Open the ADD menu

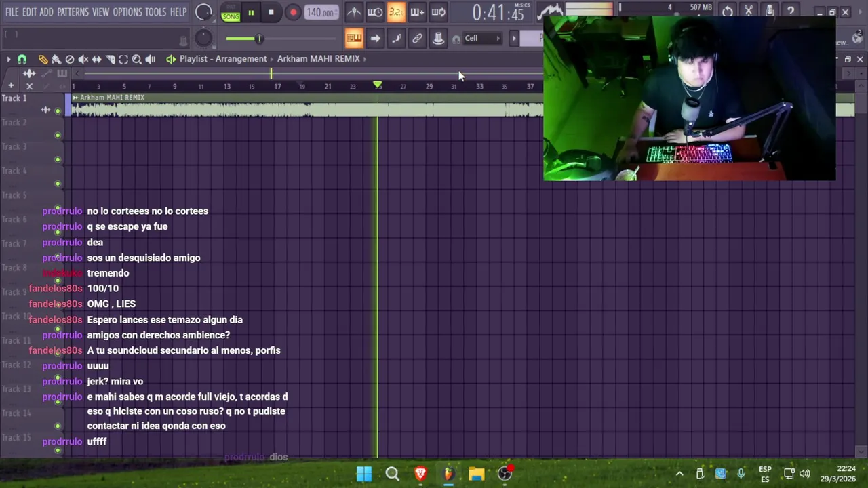click(x=46, y=12)
